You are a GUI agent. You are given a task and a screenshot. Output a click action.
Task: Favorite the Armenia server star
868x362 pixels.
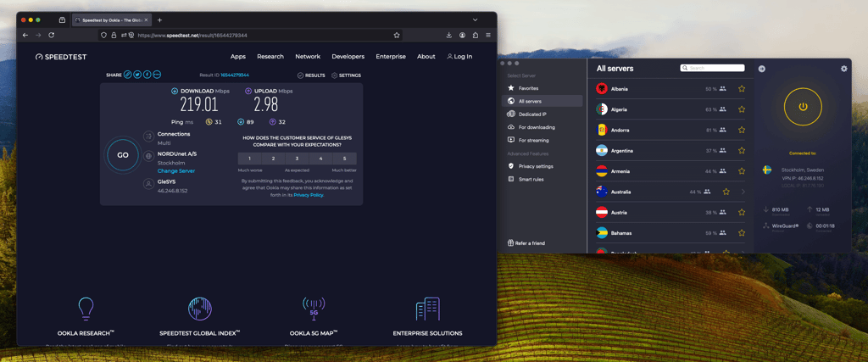click(742, 171)
